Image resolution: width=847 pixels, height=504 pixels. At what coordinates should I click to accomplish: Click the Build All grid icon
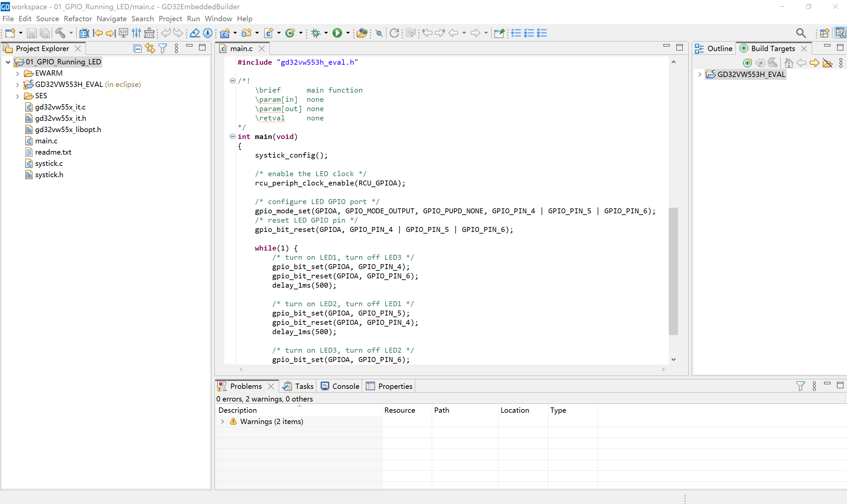pos(84,33)
